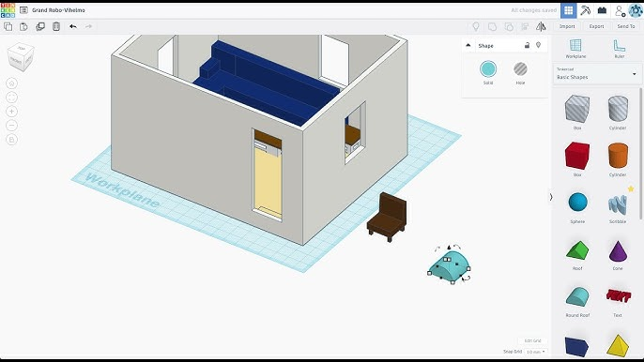This screenshot has height=362, width=644.
Task: Click the selected round roof's height handle
Action: tap(449, 247)
